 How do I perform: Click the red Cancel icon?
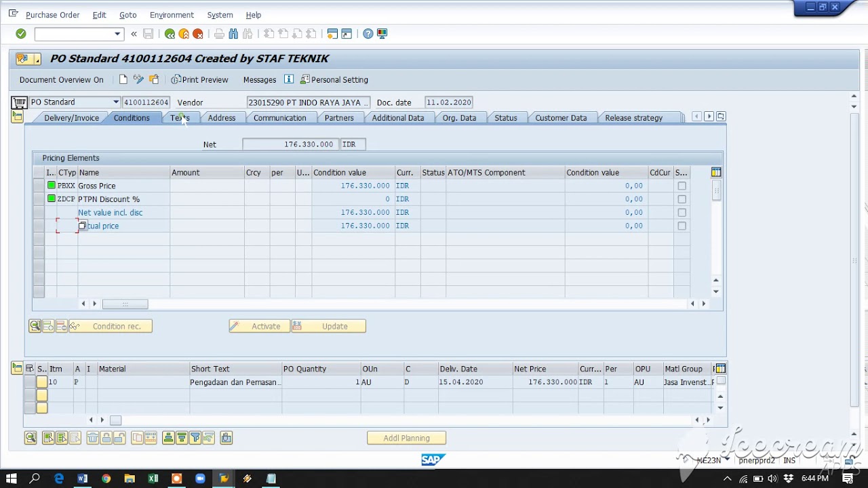click(x=198, y=34)
